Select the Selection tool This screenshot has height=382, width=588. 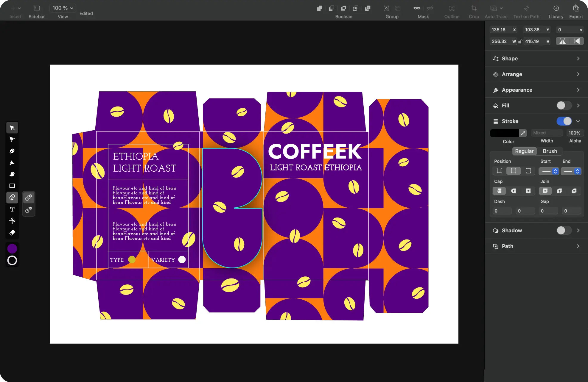click(x=12, y=127)
